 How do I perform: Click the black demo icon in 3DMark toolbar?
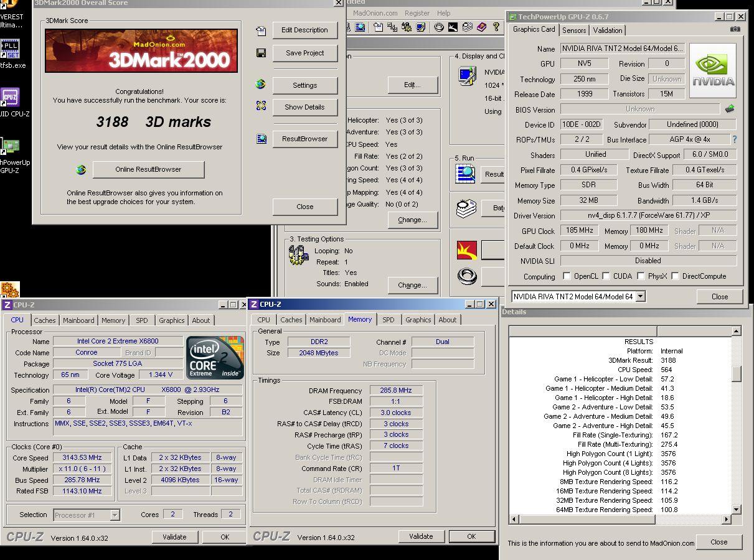coord(453,27)
